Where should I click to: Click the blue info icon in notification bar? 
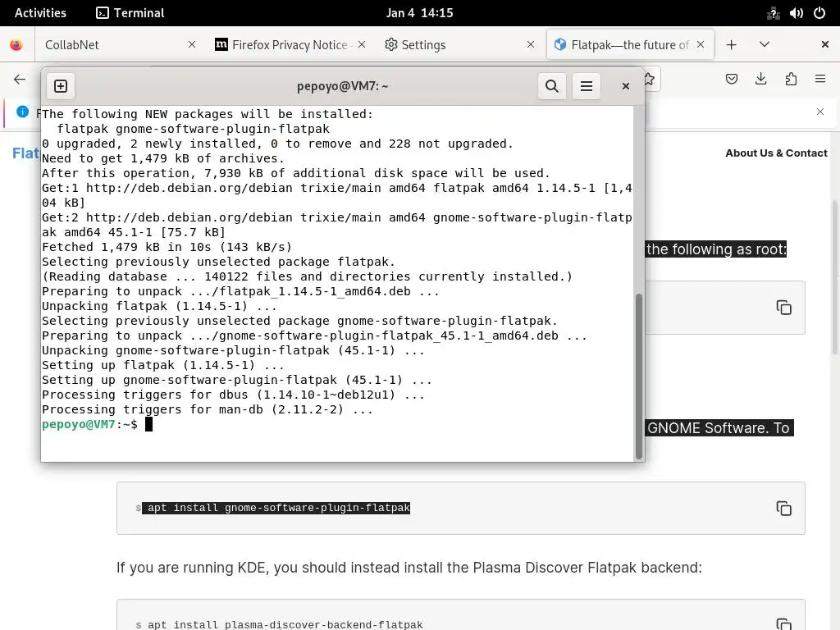[x=22, y=112]
